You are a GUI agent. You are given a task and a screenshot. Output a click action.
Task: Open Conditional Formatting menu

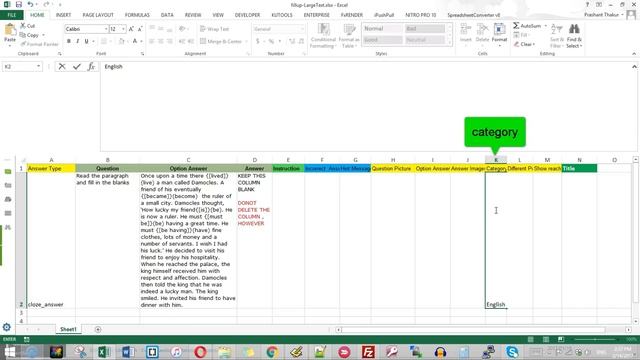pos(323,36)
